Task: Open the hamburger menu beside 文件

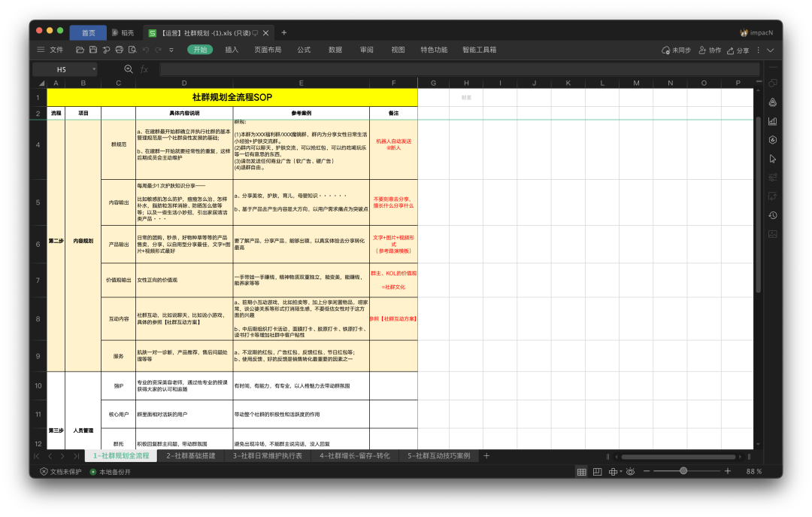Action: pos(41,50)
